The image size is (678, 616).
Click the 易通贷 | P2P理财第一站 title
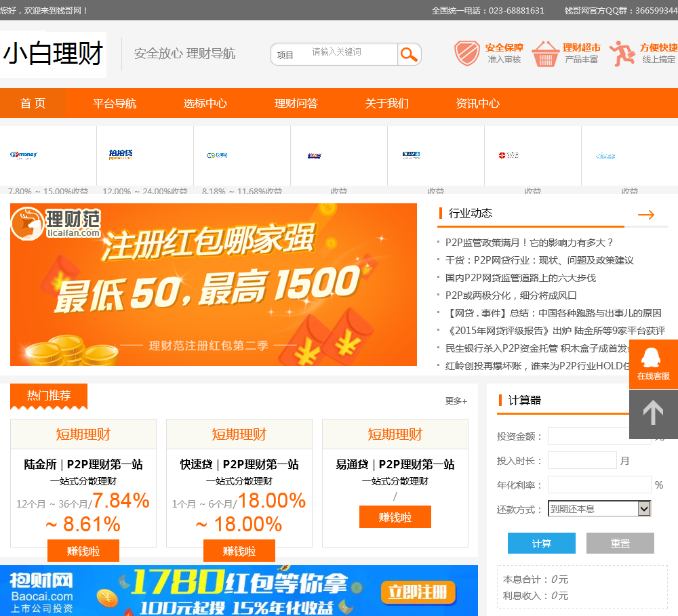(x=395, y=464)
